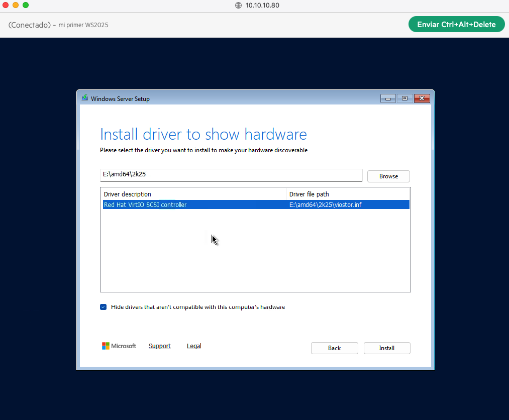
Task: Click the green macOS zoom button
Action: (25, 5)
